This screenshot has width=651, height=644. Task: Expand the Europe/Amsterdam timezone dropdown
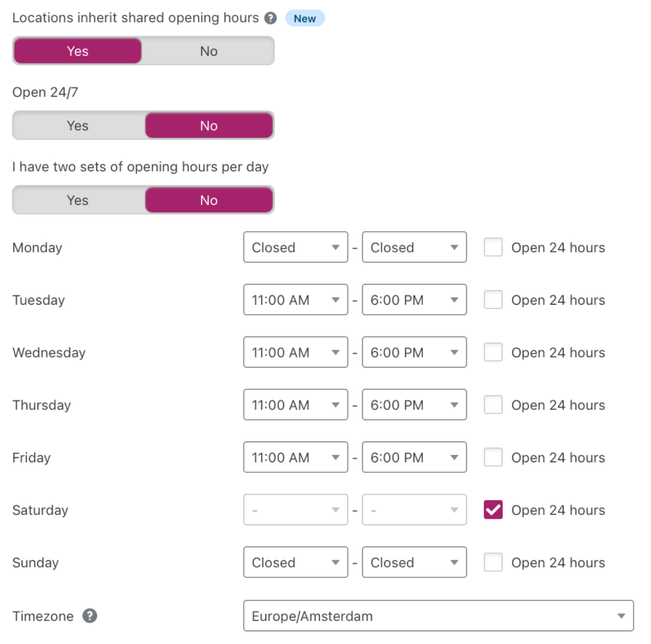(x=438, y=616)
